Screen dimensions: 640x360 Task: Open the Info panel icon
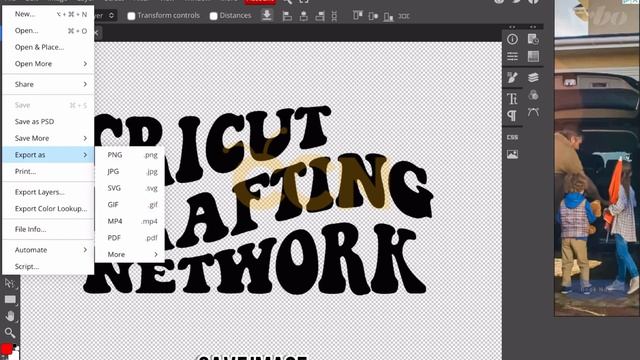click(x=512, y=39)
